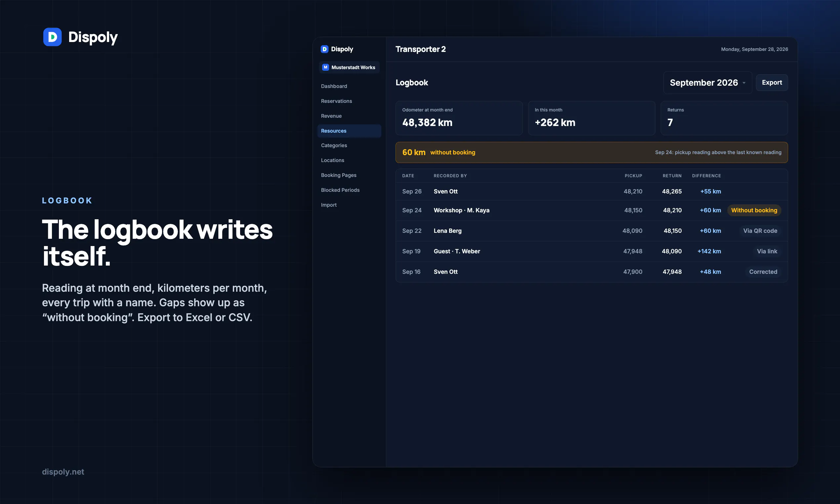This screenshot has width=840, height=504.
Task: Select the Sep 26 Sven Ott row
Action: [x=591, y=191]
